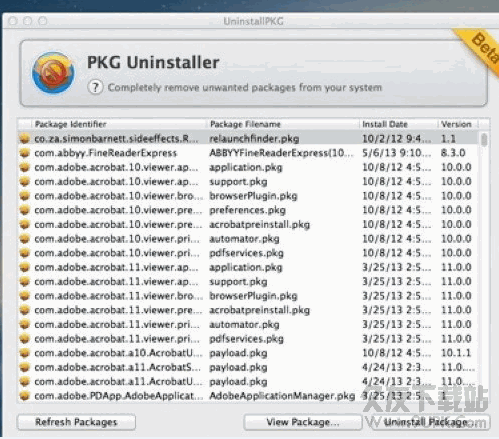Click package icon of browserPlugin.pkg version 11.0.0
Viewport: 499px width, 439px height.
click(24, 296)
